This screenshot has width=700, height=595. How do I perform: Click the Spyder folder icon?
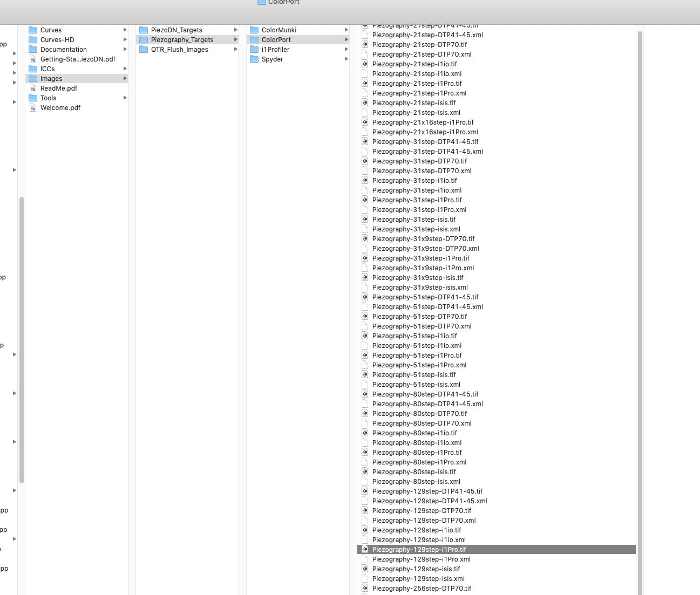[254, 59]
